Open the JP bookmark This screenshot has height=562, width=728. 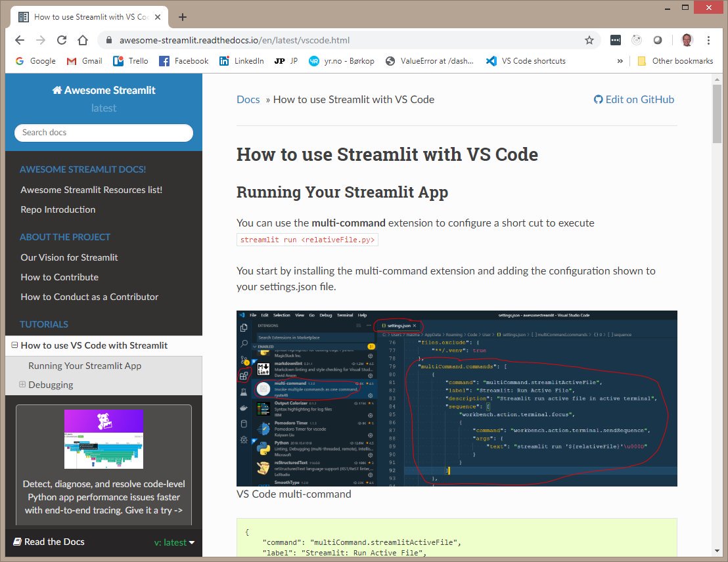coord(286,61)
